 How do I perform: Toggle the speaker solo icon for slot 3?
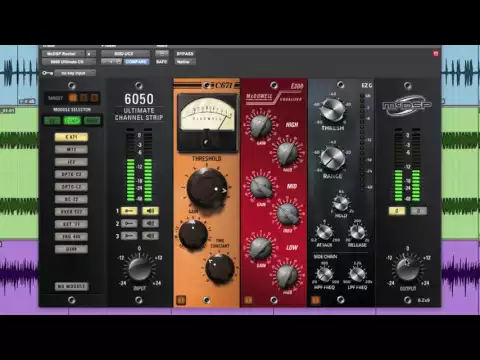150,236
